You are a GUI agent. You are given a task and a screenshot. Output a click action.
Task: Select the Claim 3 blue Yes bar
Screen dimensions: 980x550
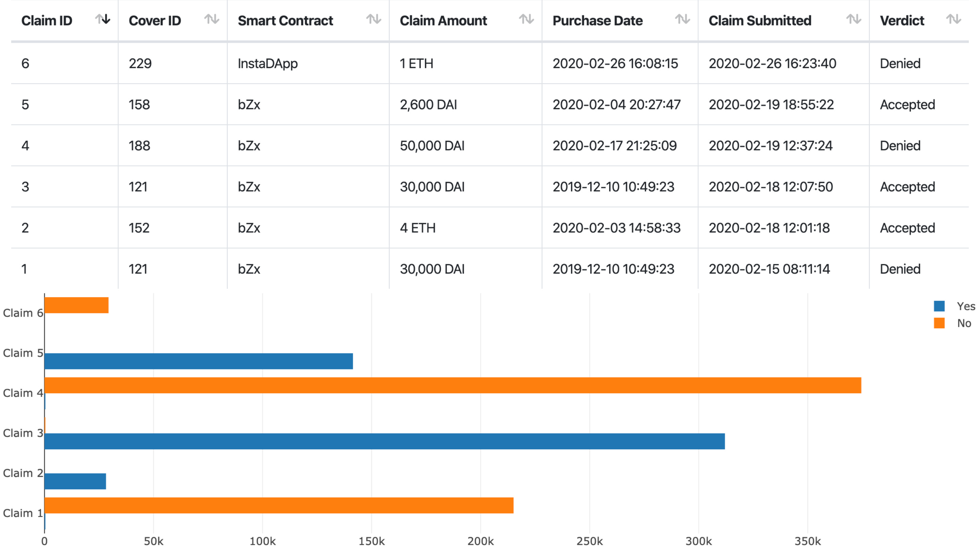(385, 441)
